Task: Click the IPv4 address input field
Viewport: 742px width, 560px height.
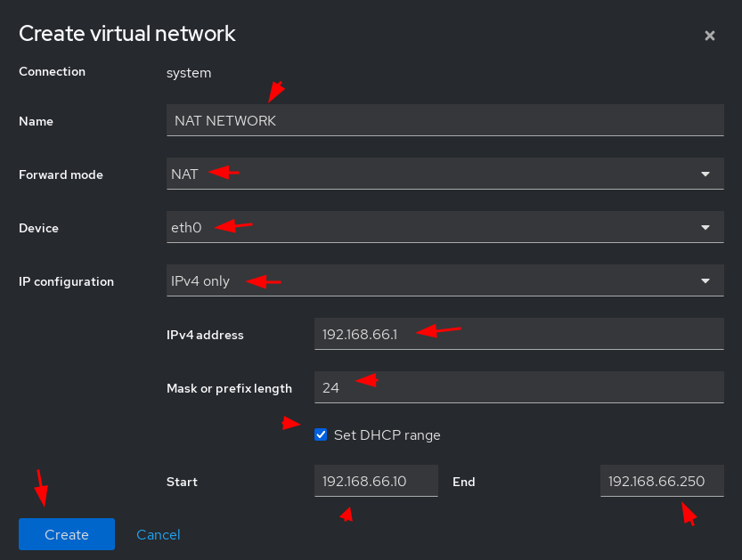Action: [519, 334]
